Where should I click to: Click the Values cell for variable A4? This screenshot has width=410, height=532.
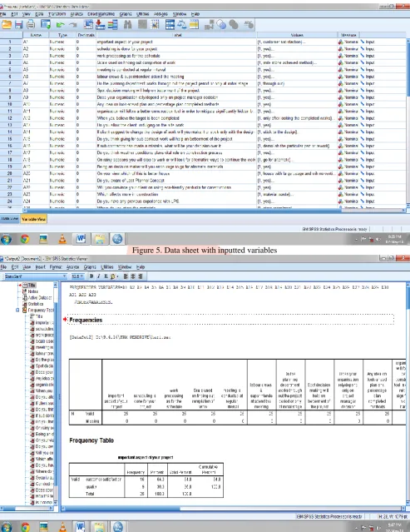[297, 62]
